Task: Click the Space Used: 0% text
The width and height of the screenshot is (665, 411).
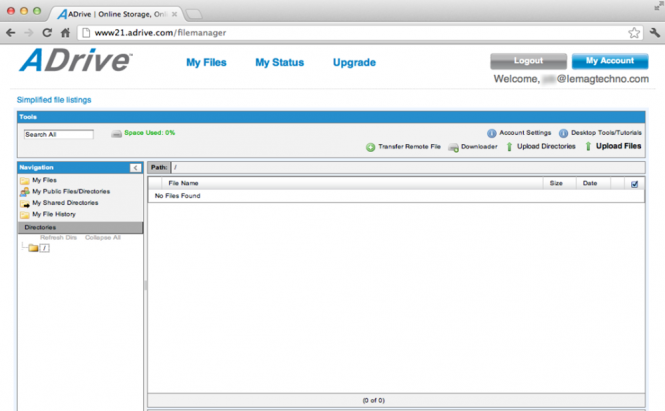Action: (x=149, y=133)
